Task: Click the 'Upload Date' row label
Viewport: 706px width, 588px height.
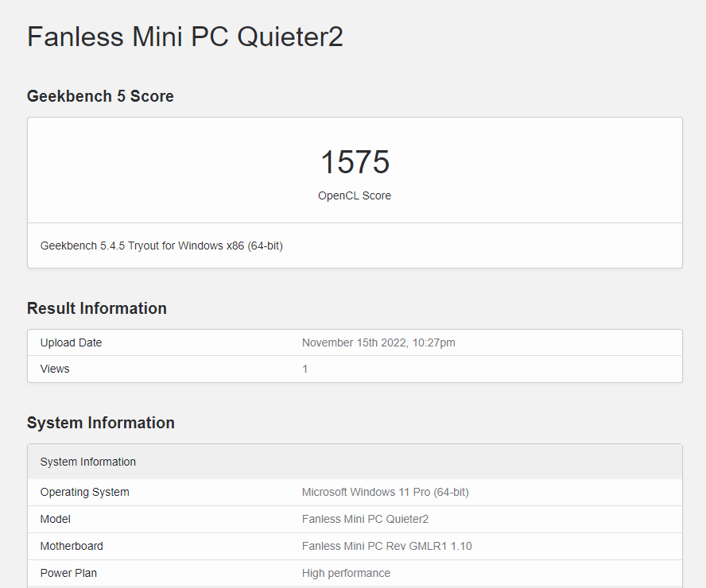Action: (x=71, y=342)
